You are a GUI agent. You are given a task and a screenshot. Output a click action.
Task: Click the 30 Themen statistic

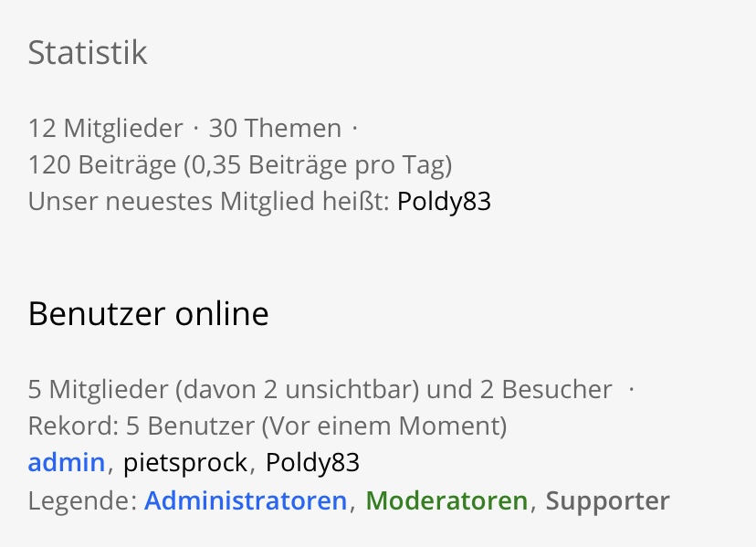pos(275,129)
